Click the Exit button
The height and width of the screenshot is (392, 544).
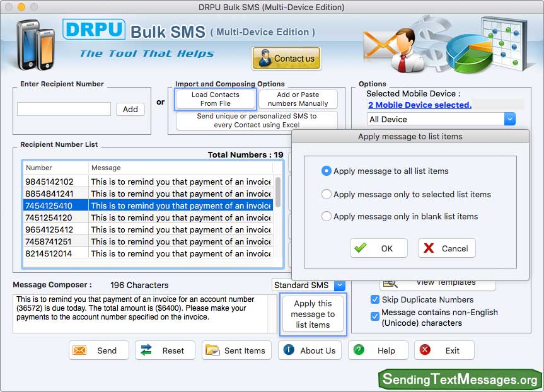[444, 350]
